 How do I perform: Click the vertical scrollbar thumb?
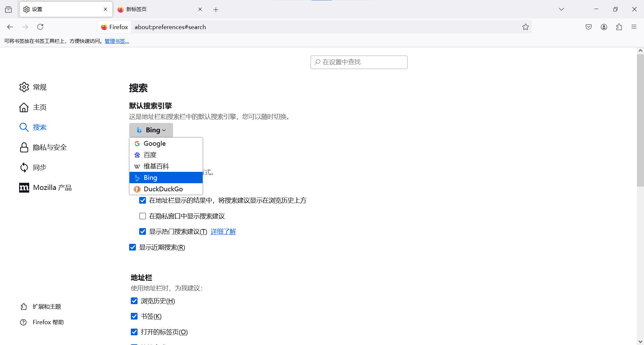[x=640, y=121]
